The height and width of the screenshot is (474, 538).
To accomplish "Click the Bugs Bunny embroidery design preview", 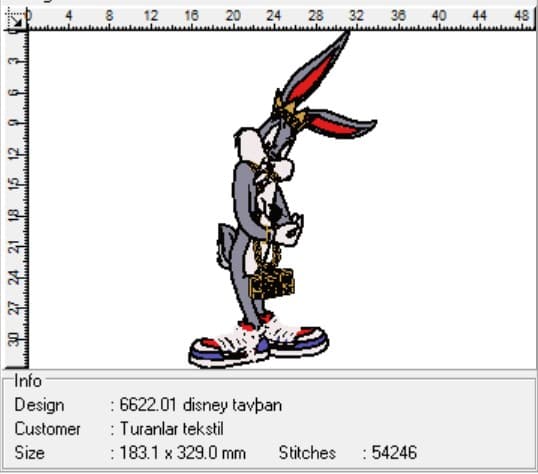I will [283, 200].
